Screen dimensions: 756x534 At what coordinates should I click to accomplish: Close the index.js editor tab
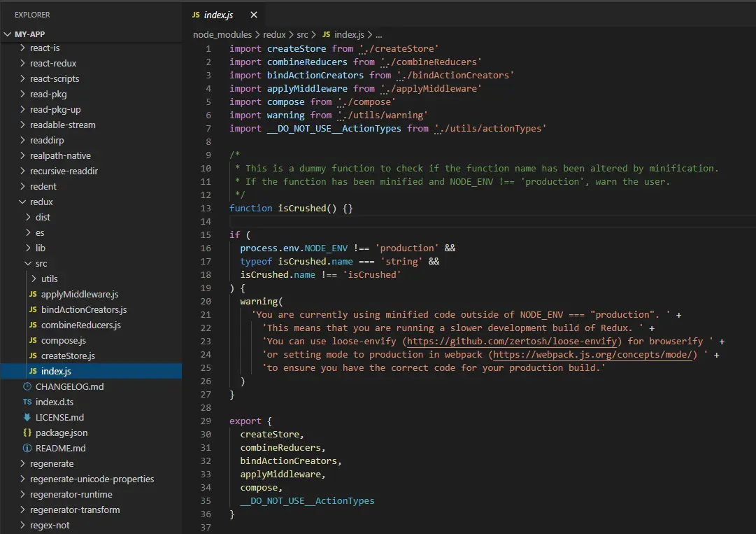(x=253, y=15)
